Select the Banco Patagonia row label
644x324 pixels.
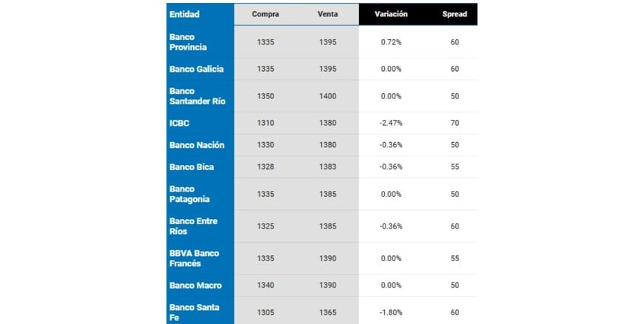pos(189,194)
